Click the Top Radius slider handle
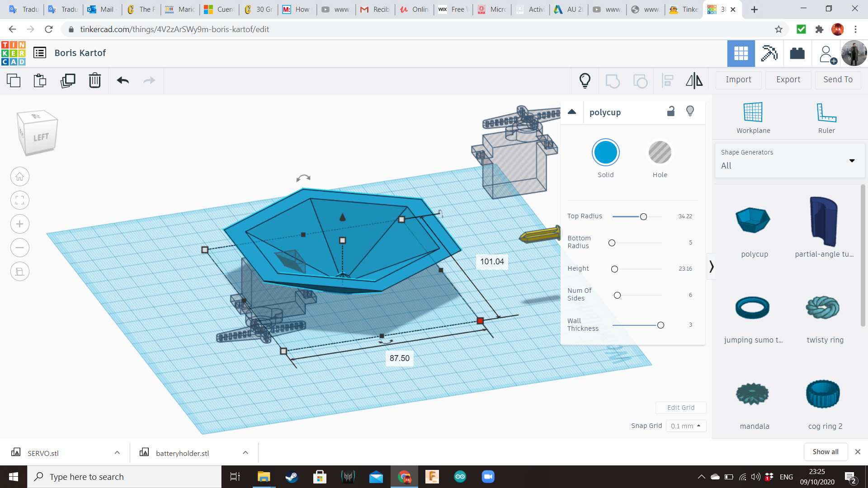868x488 pixels. coord(643,217)
